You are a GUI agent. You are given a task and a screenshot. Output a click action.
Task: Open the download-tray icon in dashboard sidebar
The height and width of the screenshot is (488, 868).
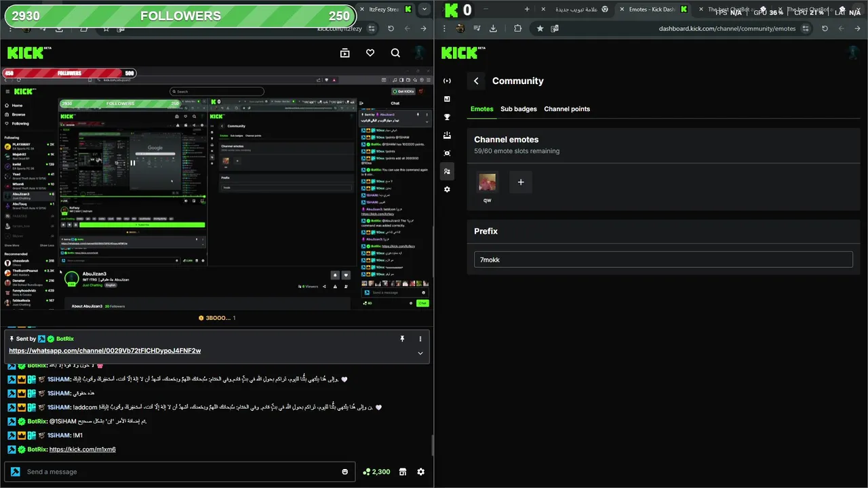(447, 136)
